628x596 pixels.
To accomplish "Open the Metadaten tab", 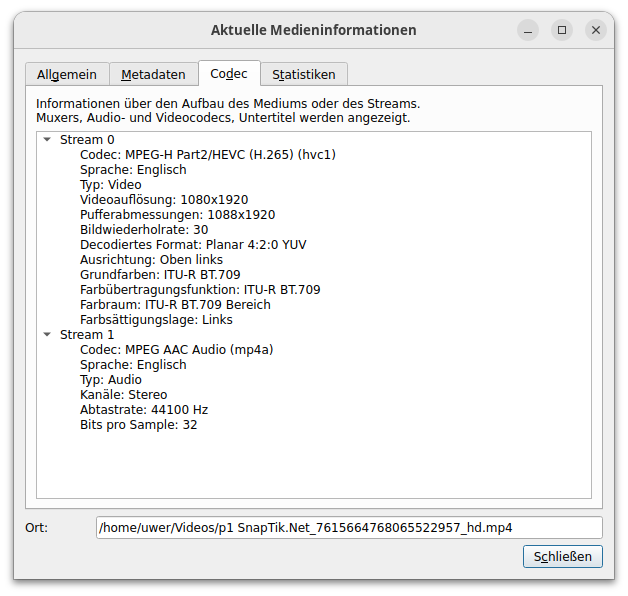I will tap(153, 74).
